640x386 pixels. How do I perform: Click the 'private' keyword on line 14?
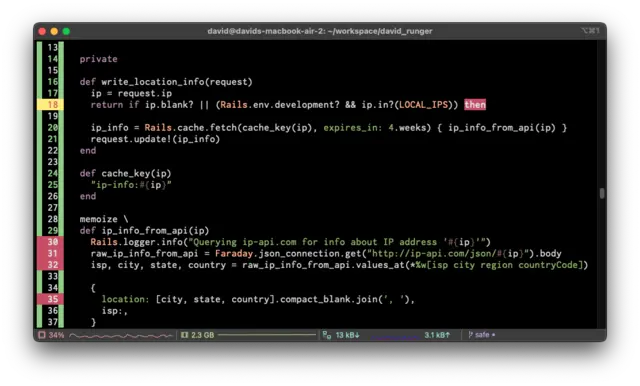point(98,59)
